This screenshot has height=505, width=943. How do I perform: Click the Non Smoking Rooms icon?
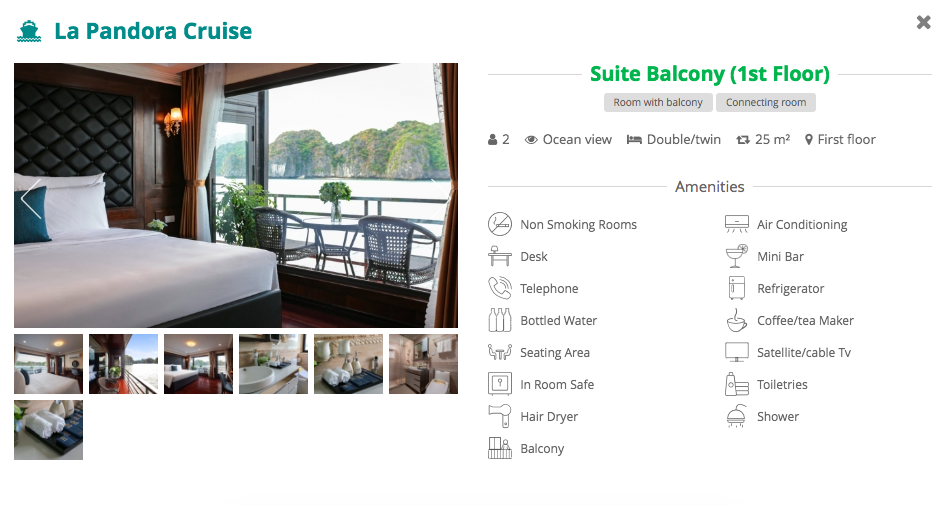[500, 225]
